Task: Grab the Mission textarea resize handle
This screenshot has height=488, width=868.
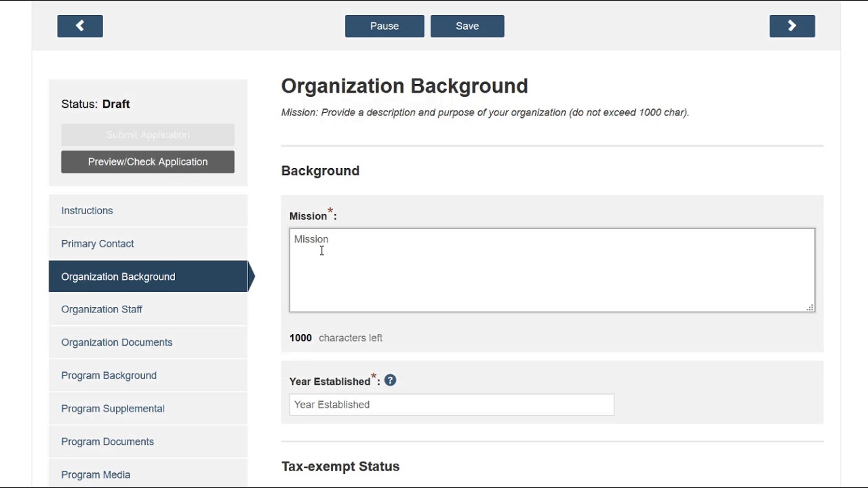Action: click(810, 308)
